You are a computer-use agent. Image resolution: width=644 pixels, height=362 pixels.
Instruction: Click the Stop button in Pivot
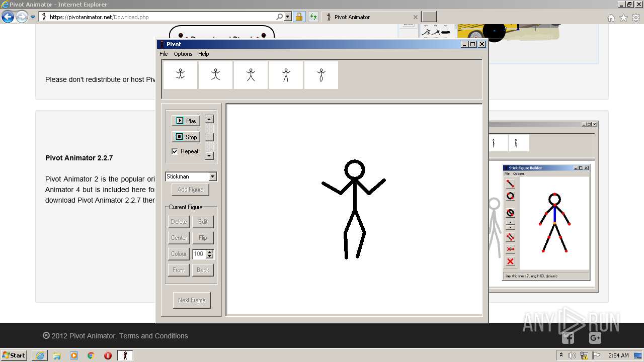[x=186, y=137]
